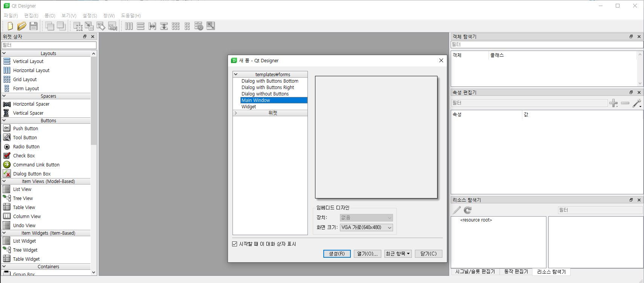Collapse the templates\forms tree section
This screenshot has width=644, height=283.
(x=236, y=74)
